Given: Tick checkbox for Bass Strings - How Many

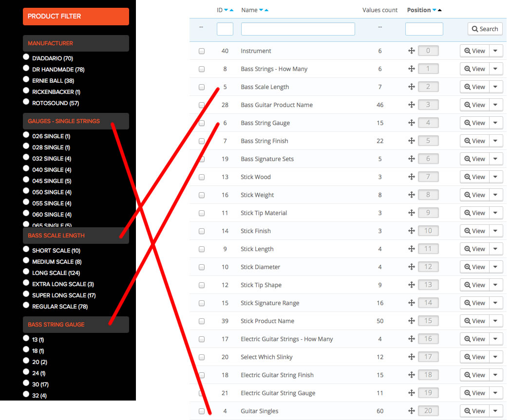Looking at the screenshot, I should click(x=202, y=69).
